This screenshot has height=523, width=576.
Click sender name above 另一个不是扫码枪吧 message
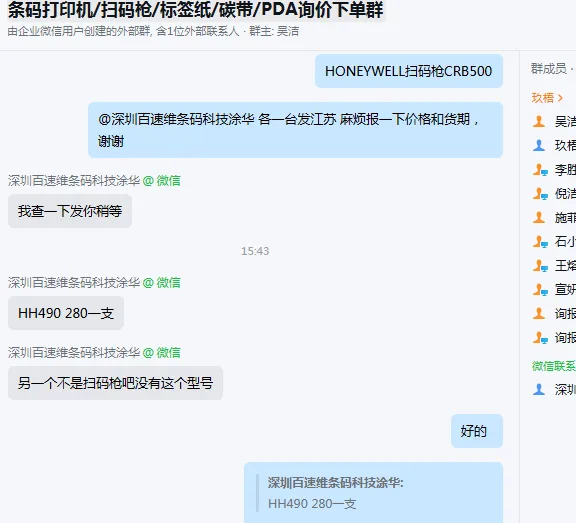click(x=74, y=353)
